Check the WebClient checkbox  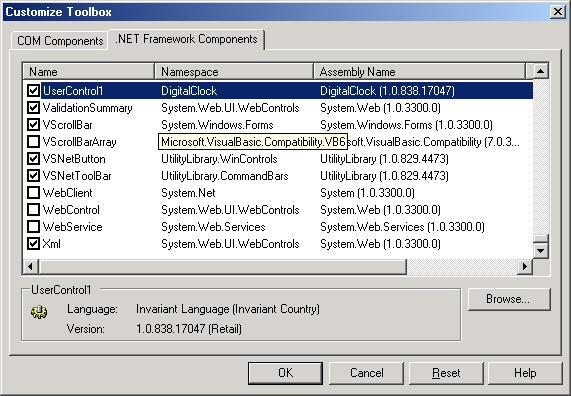tap(34, 192)
